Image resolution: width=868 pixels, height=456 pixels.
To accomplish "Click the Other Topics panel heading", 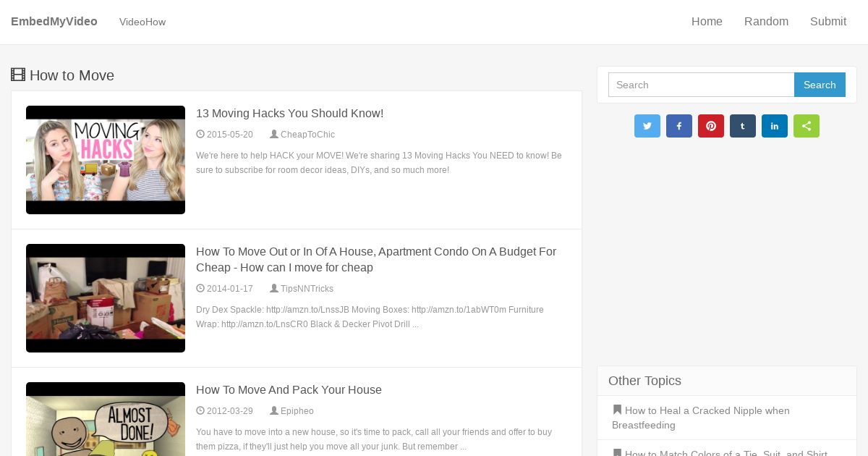I will click(644, 381).
